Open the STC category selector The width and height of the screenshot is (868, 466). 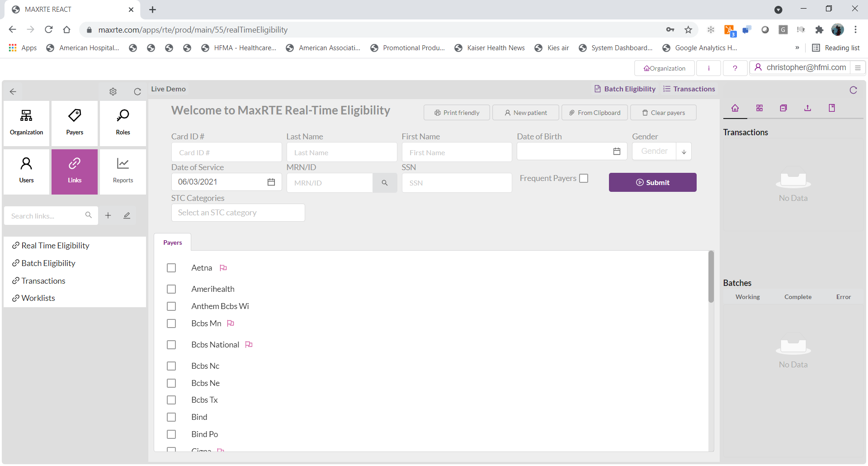point(238,212)
